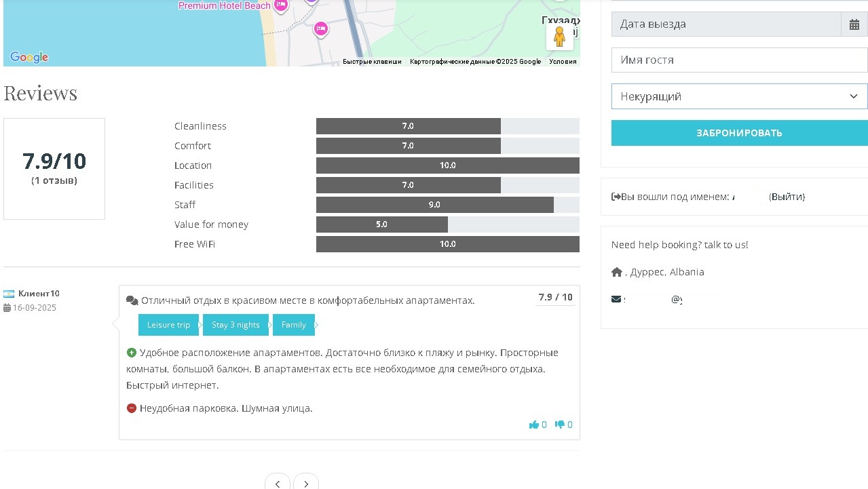This screenshot has height=489, width=868.
Task: Open the Некурящий smoking preference dropdown
Action: tap(739, 96)
